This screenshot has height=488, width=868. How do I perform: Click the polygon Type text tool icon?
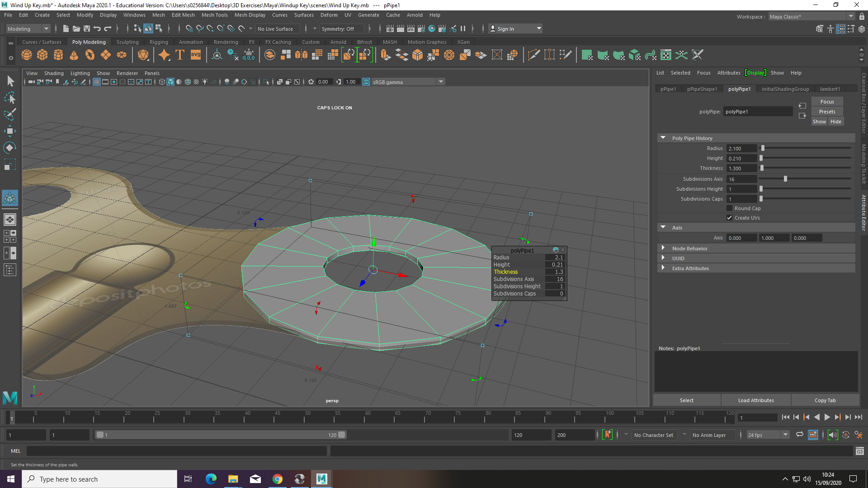point(180,55)
